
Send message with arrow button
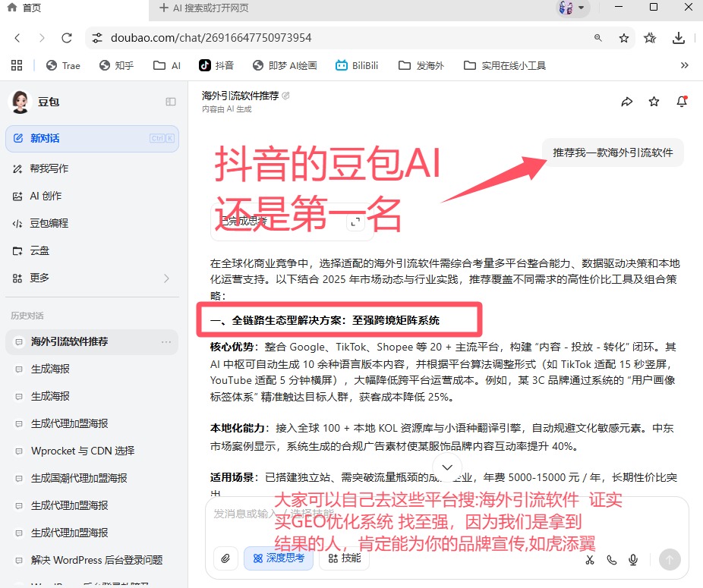pyautogui.click(x=670, y=560)
